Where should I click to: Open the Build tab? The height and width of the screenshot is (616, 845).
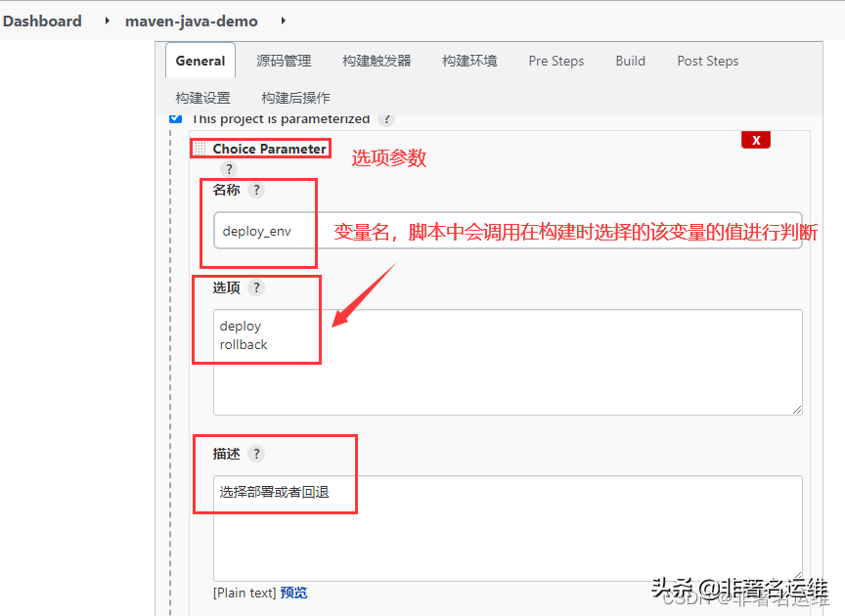click(630, 61)
